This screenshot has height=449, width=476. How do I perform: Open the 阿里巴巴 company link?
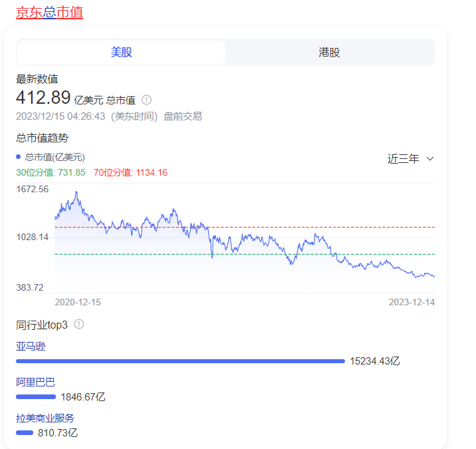35,382
